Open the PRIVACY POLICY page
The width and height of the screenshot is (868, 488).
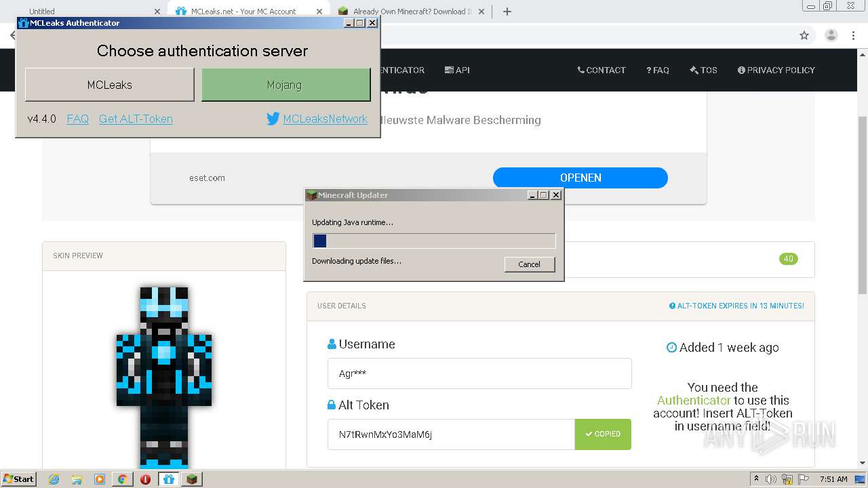tap(776, 70)
